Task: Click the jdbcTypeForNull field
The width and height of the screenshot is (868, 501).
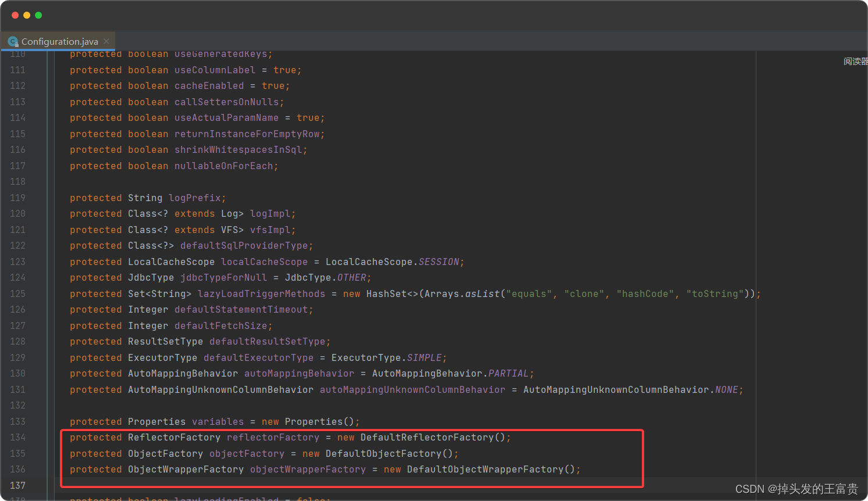Action: [x=224, y=277]
